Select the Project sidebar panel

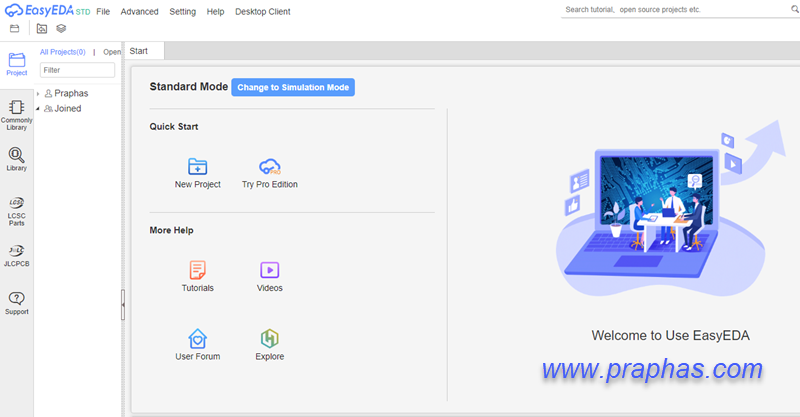pyautogui.click(x=16, y=64)
